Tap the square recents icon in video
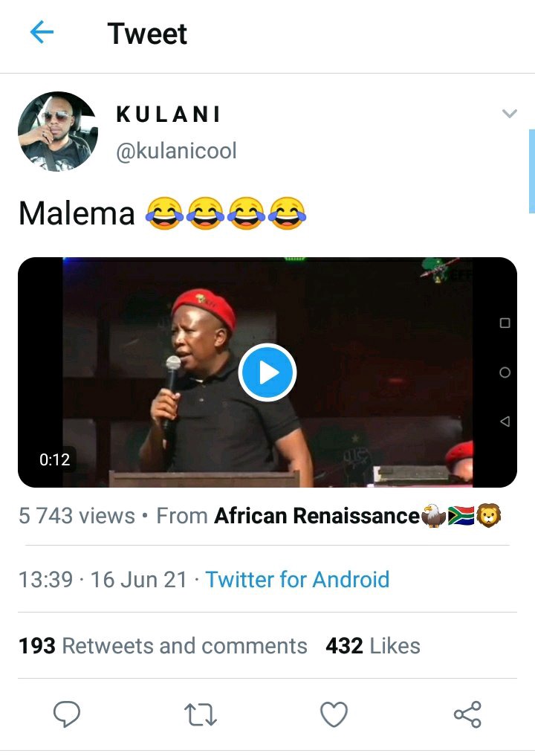This screenshot has width=535, height=756. click(505, 323)
